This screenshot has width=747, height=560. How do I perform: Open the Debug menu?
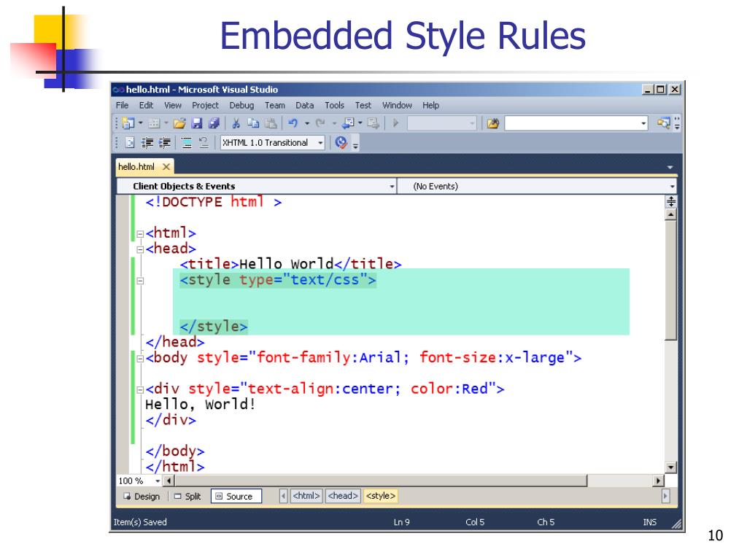pos(241,105)
